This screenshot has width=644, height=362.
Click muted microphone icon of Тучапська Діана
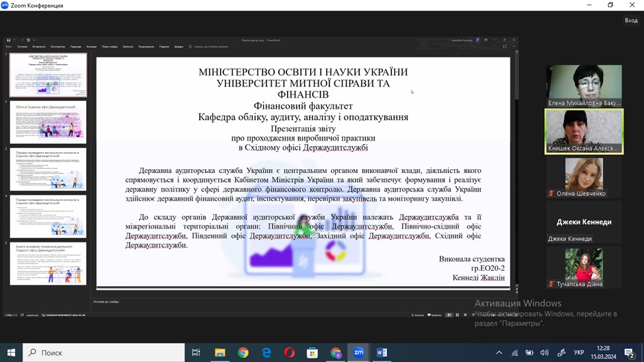click(x=551, y=283)
